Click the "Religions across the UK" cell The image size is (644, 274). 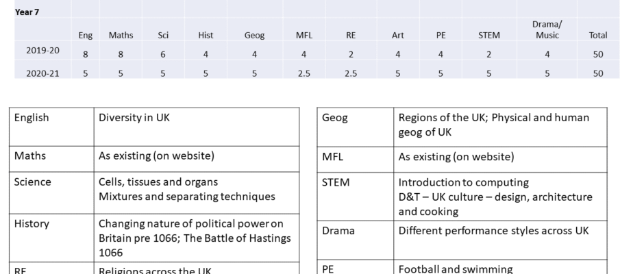click(156, 269)
